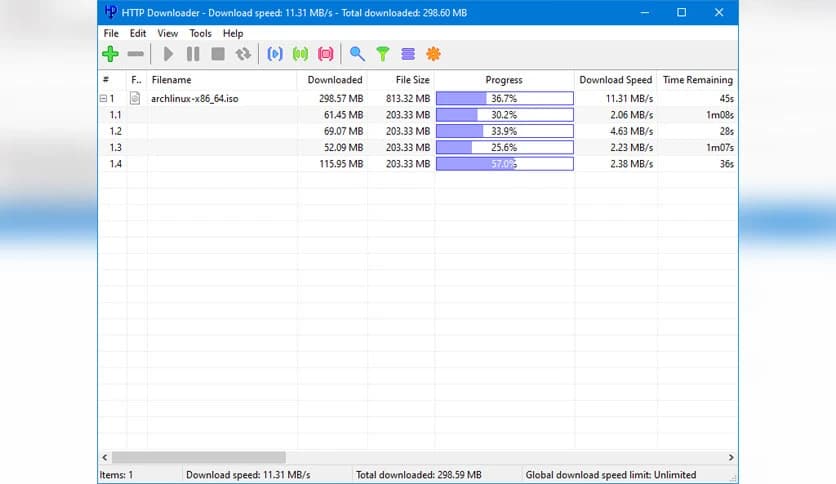Click the status bar Download speed entry

[x=248, y=474]
